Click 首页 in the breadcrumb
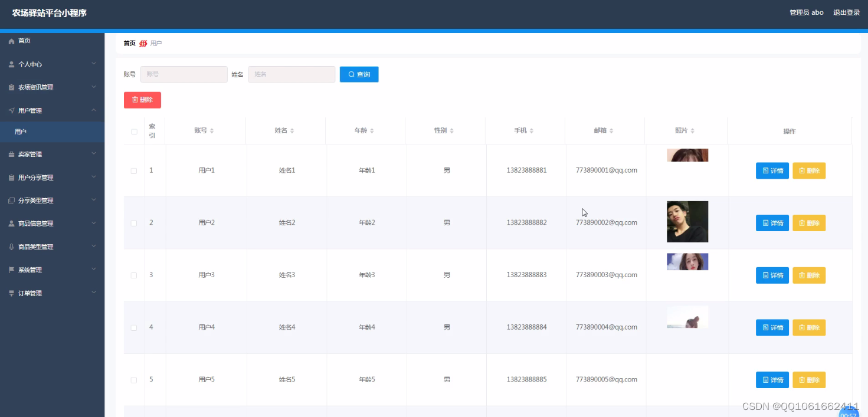 129,44
